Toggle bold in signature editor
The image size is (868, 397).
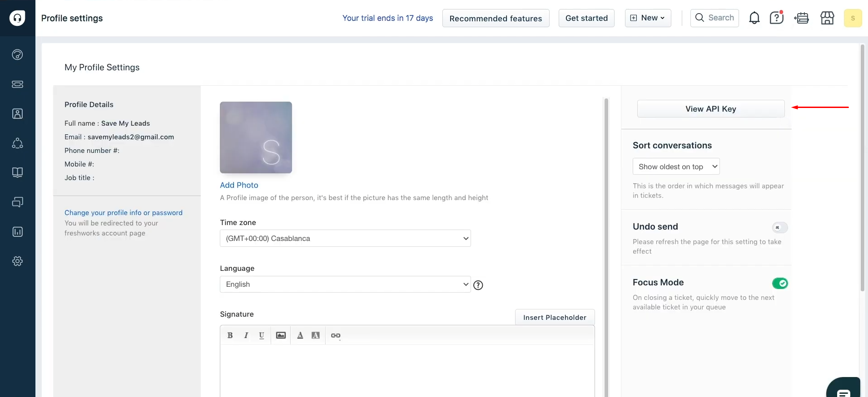coord(230,335)
